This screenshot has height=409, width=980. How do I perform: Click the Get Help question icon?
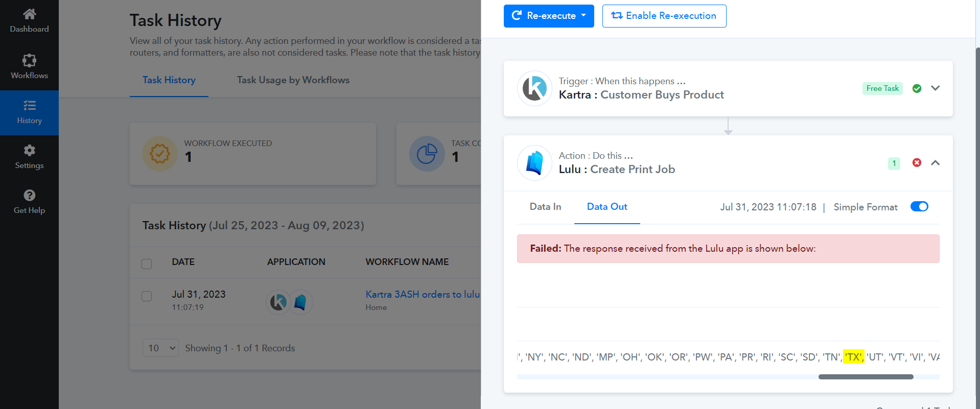click(x=29, y=195)
